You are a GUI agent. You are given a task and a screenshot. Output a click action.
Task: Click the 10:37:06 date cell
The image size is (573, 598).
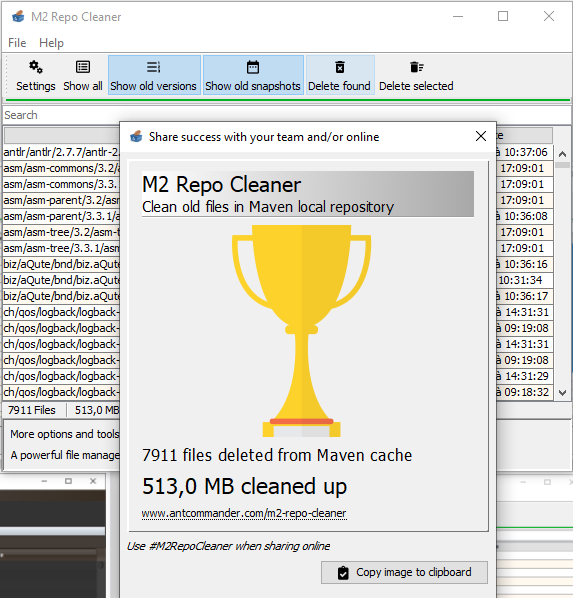click(x=524, y=152)
